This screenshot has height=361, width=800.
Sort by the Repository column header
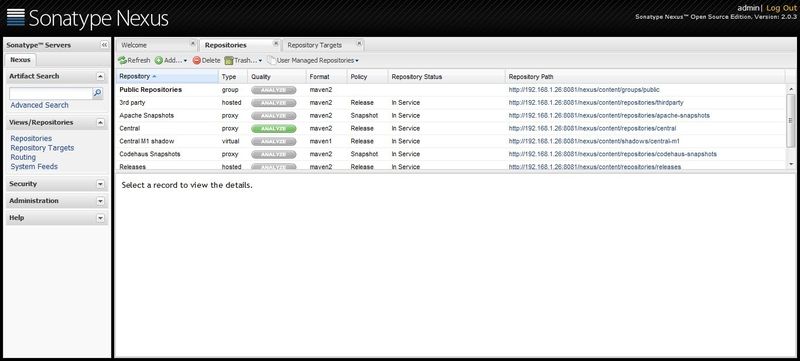[167, 76]
